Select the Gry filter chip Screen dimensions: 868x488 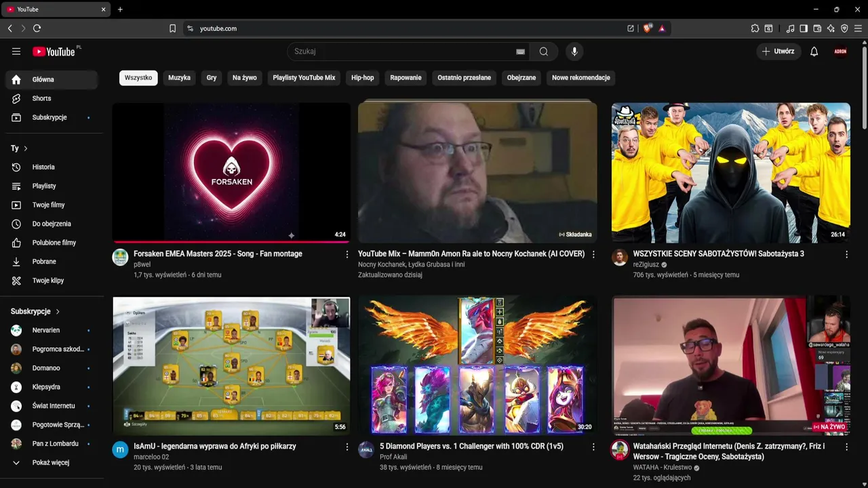(212, 78)
